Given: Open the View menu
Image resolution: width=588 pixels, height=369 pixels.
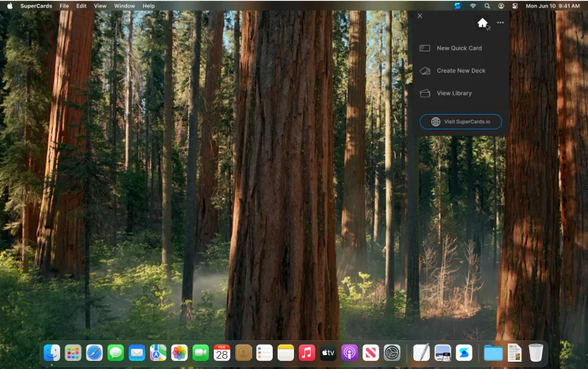Looking at the screenshot, I should click(x=100, y=6).
